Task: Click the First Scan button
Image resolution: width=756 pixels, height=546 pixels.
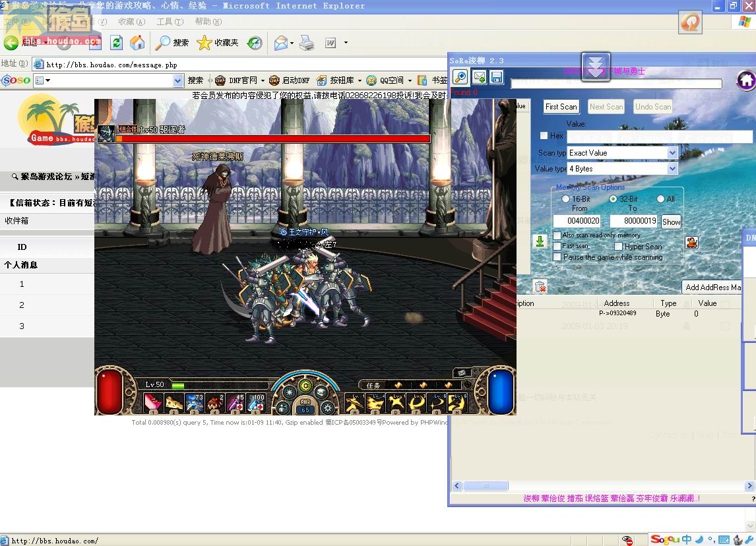Action: pyautogui.click(x=561, y=107)
